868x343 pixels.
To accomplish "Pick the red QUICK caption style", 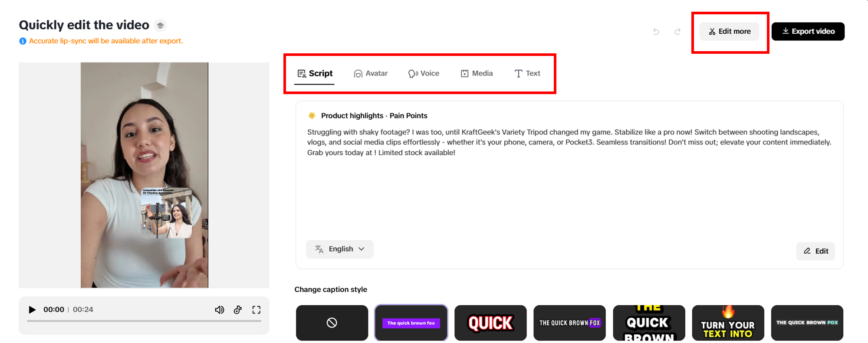I will click(490, 323).
